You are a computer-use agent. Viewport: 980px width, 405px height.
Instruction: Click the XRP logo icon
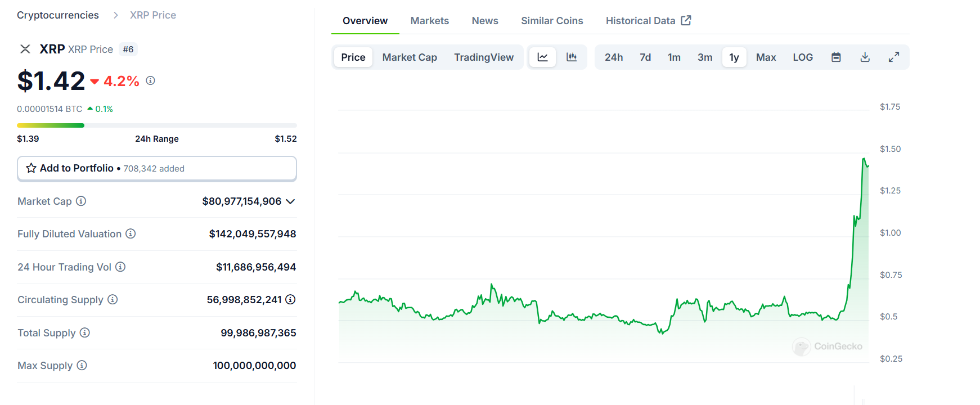pos(25,49)
